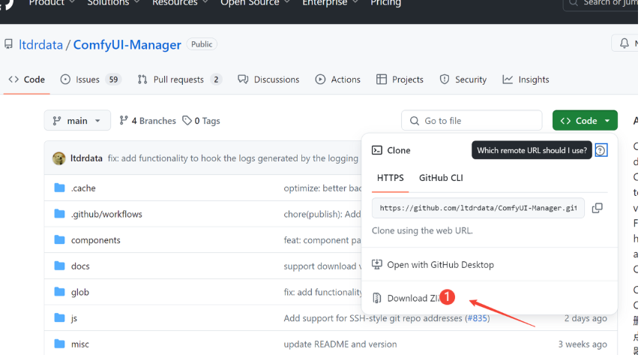The width and height of the screenshot is (644, 355).
Task: Open the components folder
Action: tap(96, 240)
